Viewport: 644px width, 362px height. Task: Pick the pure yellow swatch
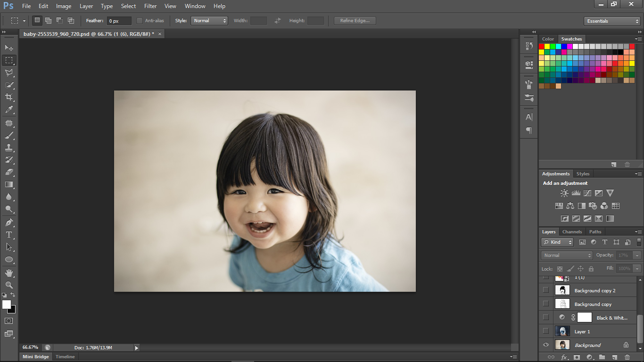click(547, 46)
